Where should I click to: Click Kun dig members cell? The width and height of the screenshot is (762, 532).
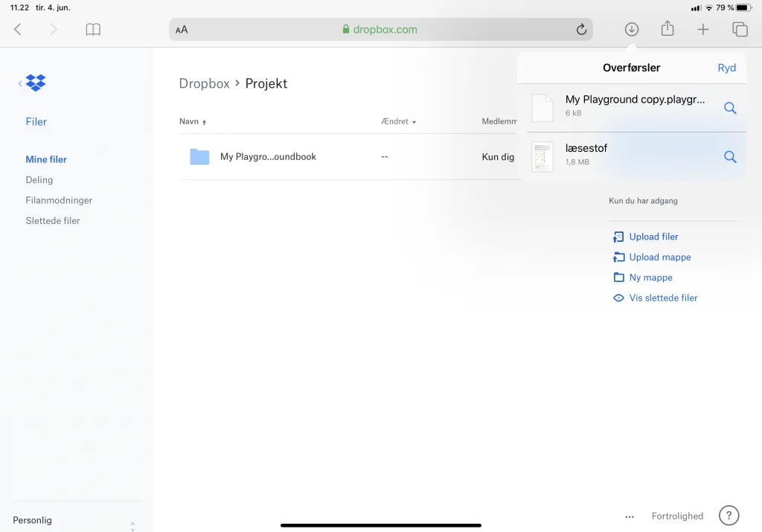(x=498, y=156)
